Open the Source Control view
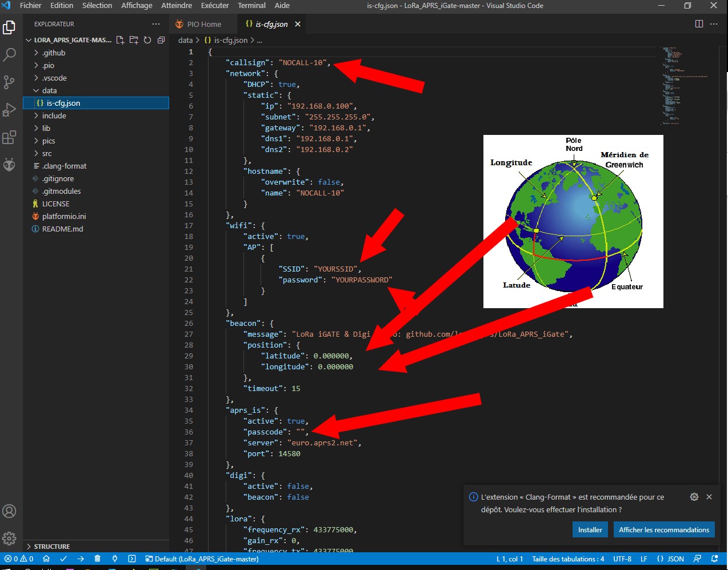 coord(9,82)
